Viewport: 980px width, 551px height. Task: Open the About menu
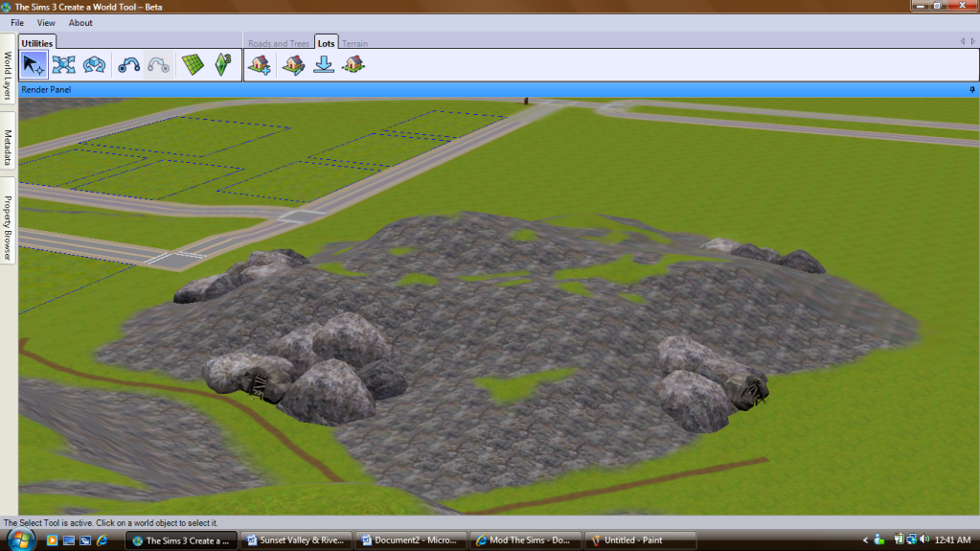point(80,23)
